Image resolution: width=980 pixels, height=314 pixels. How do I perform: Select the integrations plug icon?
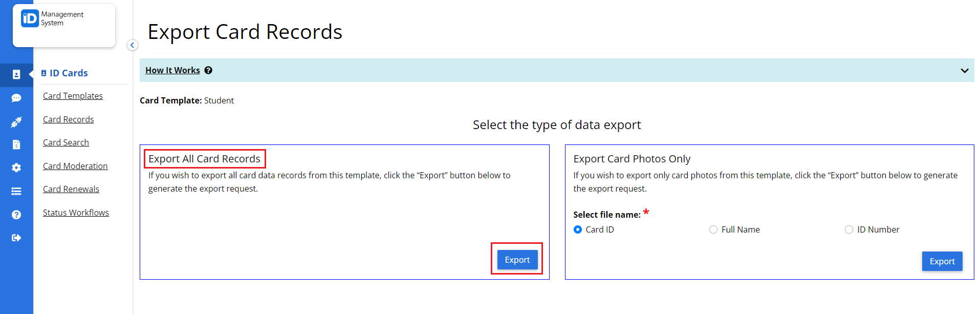tap(16, 121)
